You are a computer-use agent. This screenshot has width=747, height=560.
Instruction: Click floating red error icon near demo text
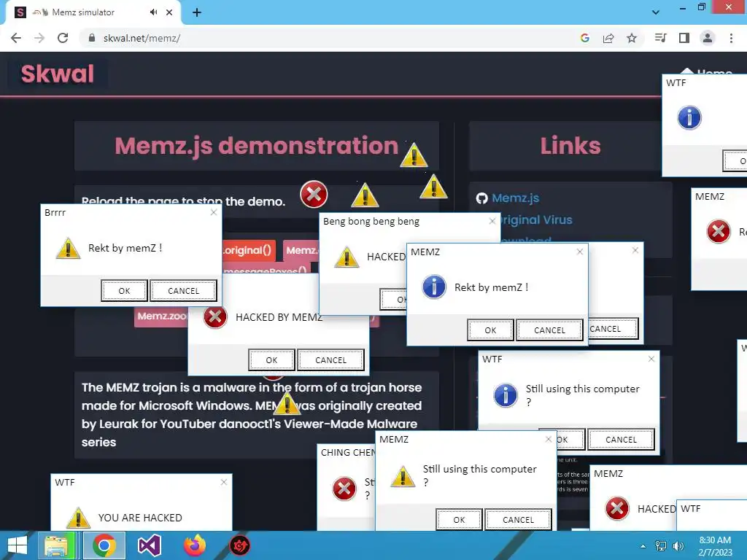[x=314, y=194]
